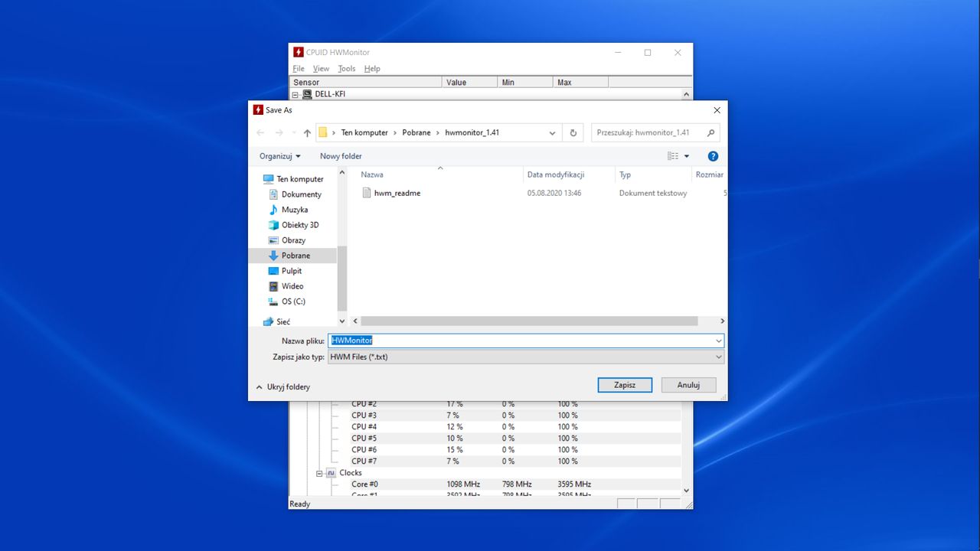Open the Tools menu in HWMonitor
This screenshot has width=980, height=551.
coord(347,69)
